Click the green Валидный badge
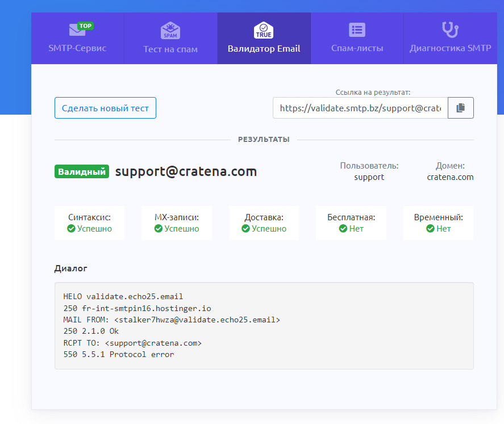The image size is (504, 424). click(82, 172)
